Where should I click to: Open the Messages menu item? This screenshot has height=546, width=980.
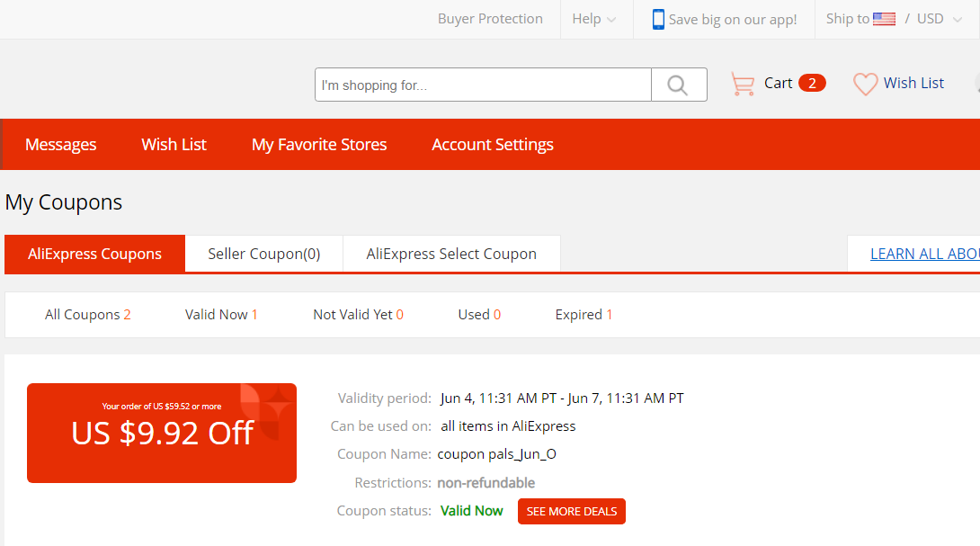coord(60,145)
